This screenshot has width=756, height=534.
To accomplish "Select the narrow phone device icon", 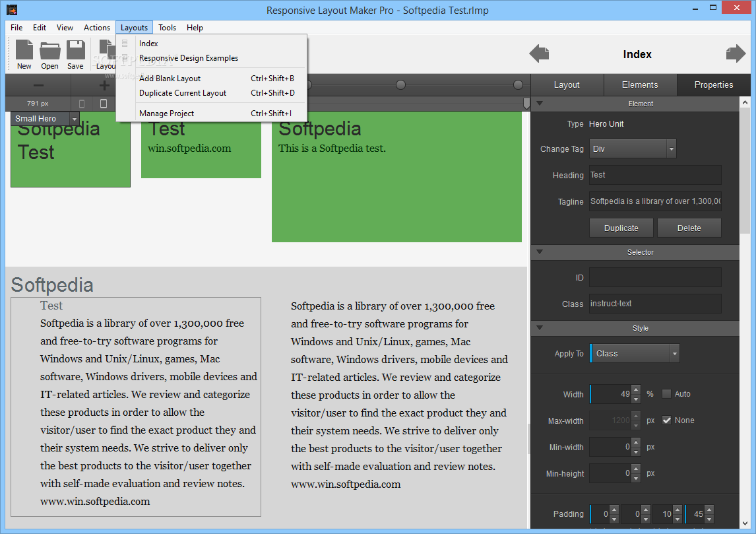I will [82, 104].
